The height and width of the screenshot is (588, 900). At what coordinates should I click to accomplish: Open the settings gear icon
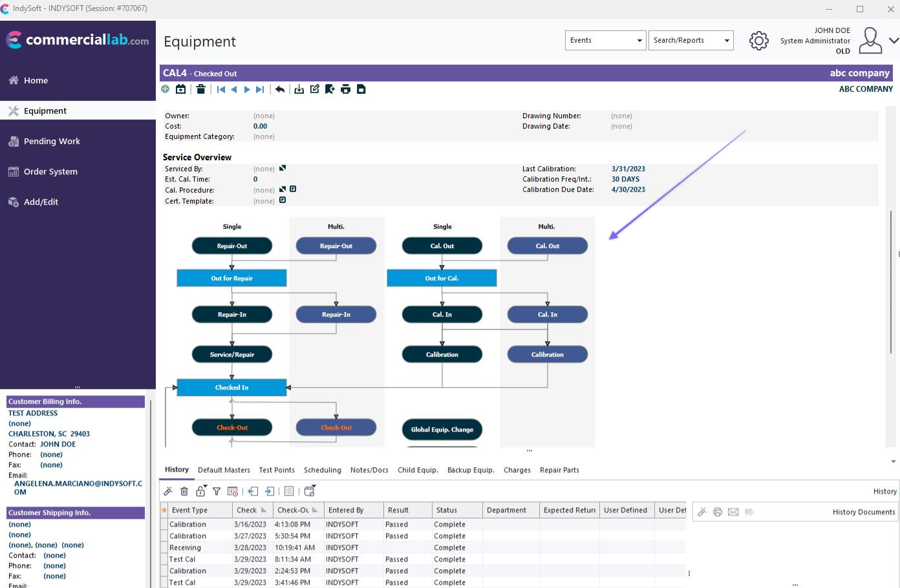[x=758, y=41]
